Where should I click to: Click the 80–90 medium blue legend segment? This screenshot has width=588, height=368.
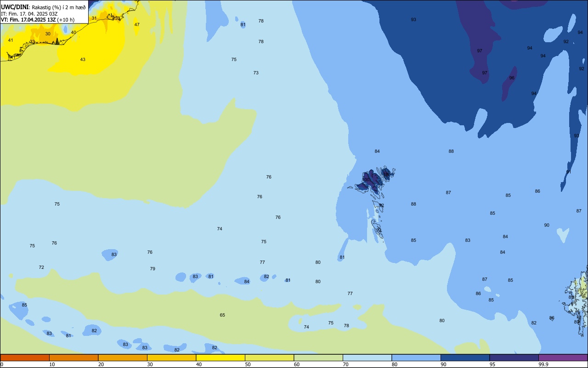pyautogui.click(x=416, y=357)
